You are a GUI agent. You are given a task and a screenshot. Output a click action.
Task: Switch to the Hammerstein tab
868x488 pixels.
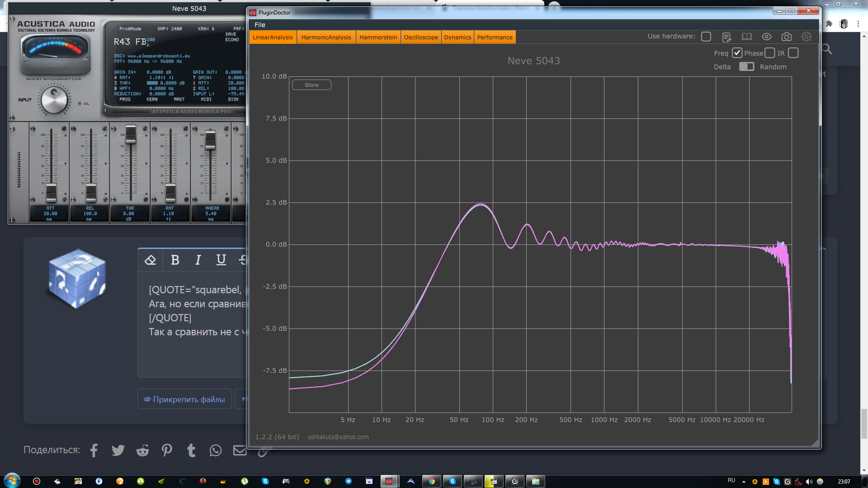pos(378,38)
